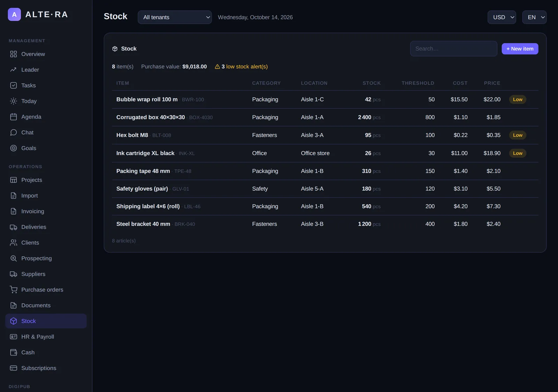Open the EN language dropdown
This screenshot has height=392, width=558.
(534, 17)
